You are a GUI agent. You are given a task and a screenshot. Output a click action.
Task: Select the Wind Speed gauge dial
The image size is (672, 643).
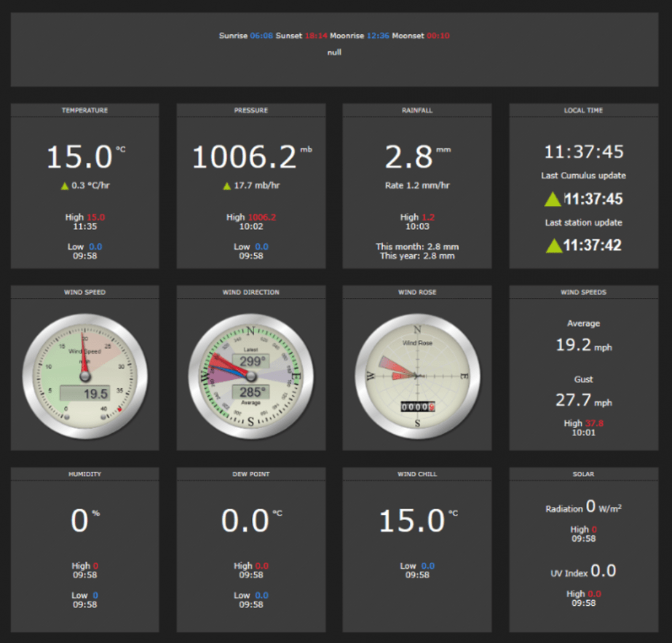[84, 376]
